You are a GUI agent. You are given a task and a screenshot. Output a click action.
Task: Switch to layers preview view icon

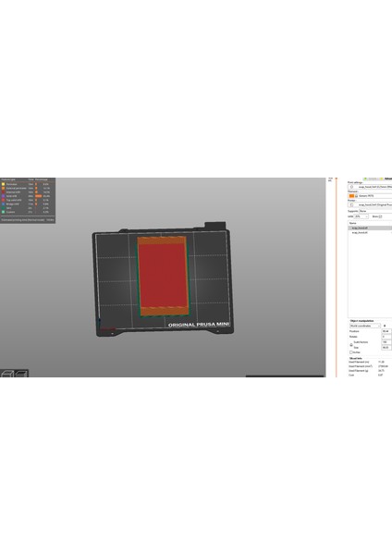(x=21, y=374)
